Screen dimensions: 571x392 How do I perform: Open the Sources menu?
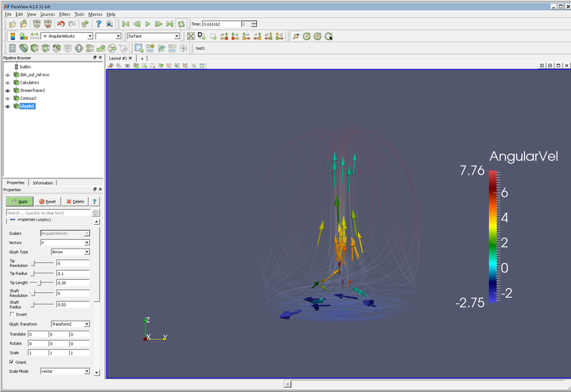tap(47, 14)
